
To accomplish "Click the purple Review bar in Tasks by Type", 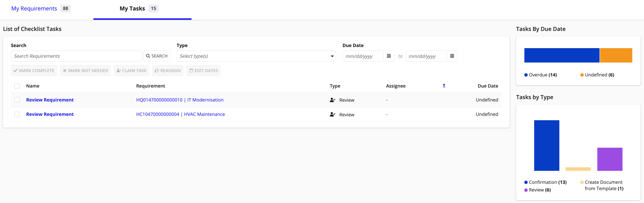I will pos(610,159).
